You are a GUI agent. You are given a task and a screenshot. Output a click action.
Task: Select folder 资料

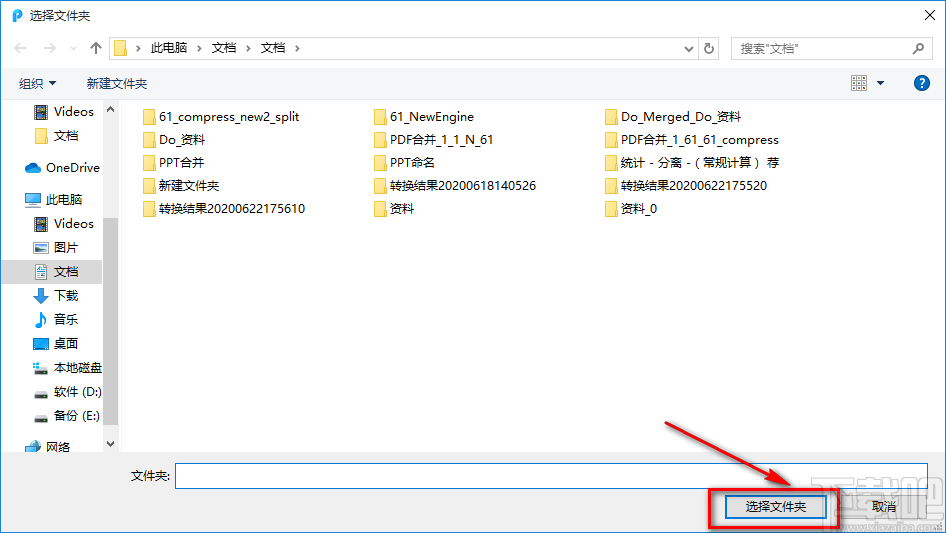point(394,209)
